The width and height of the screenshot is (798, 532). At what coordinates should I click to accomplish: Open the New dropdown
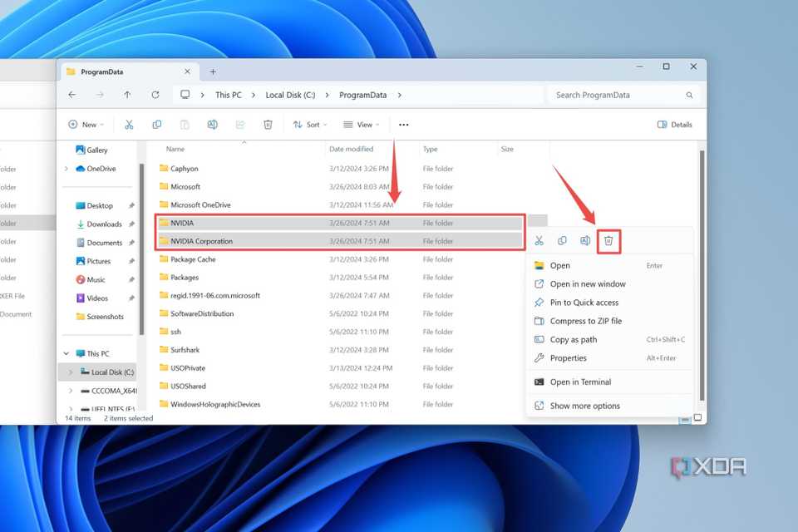86,125
